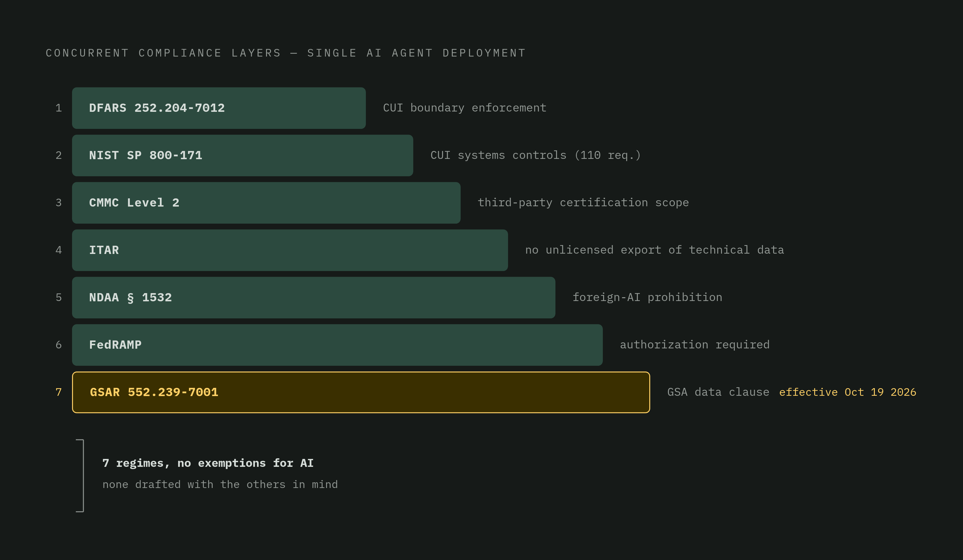Click row number 6 beside FedRAMP
This screenshot has width=963, height=560.
[58, 345]
